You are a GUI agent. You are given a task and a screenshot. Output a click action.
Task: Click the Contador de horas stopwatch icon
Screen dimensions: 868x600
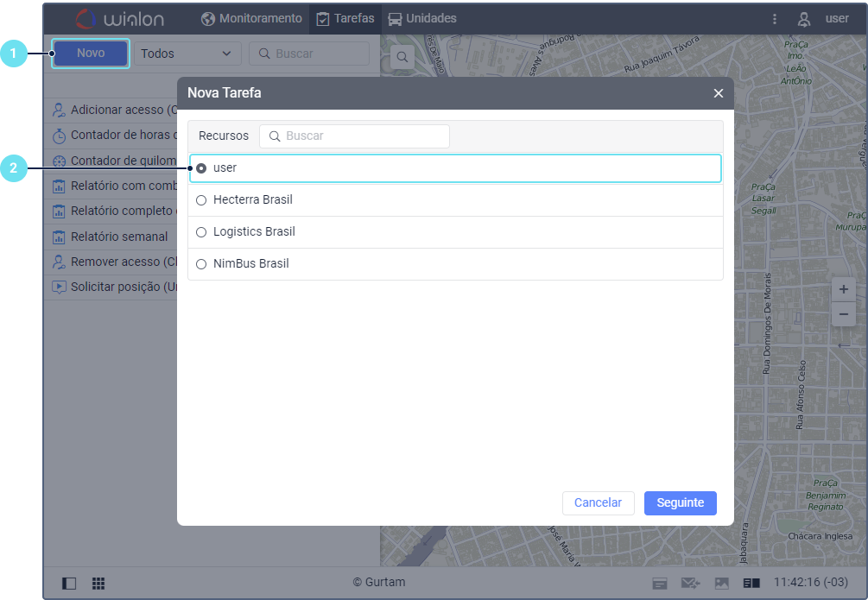point(59,136)
